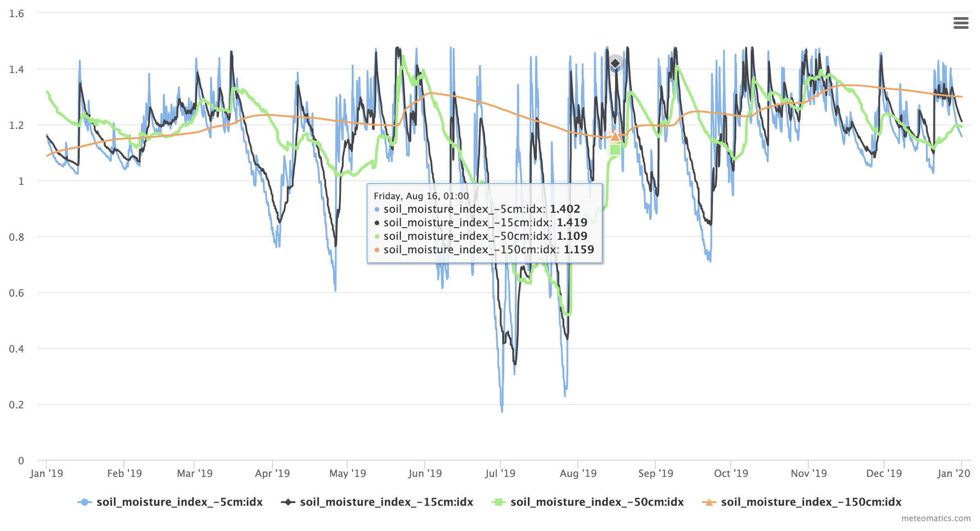Click the Feb '19 x-axis label
This screenshot has height=531, width=980.
pos(124,474)
